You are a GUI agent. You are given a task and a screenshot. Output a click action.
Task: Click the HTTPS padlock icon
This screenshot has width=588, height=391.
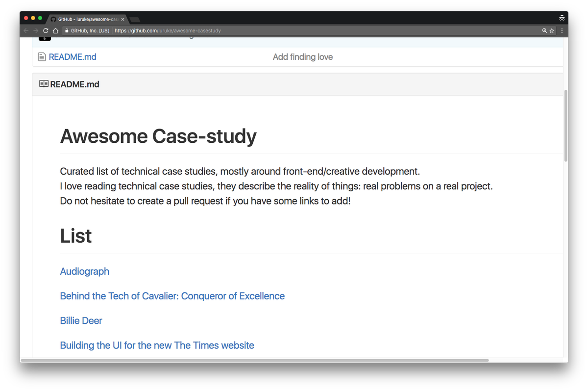(67, 30)
